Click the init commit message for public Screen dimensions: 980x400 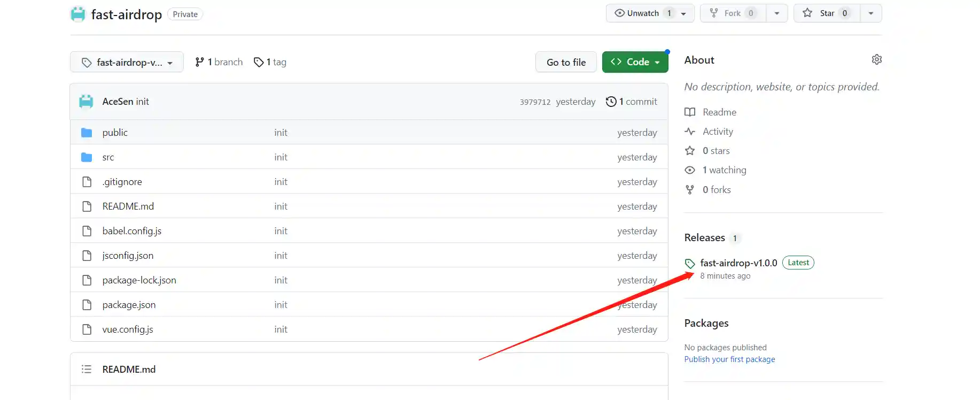click(281, 133)
